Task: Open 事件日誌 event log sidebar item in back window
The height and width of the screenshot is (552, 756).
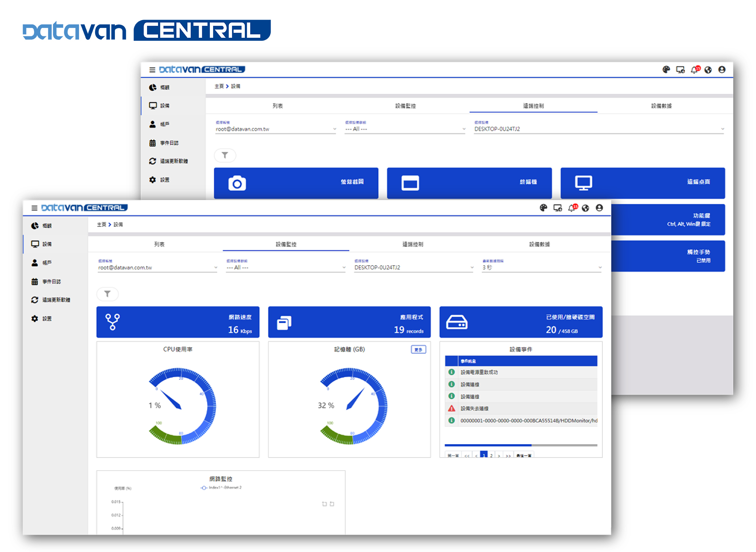Action: pos(173,143)
